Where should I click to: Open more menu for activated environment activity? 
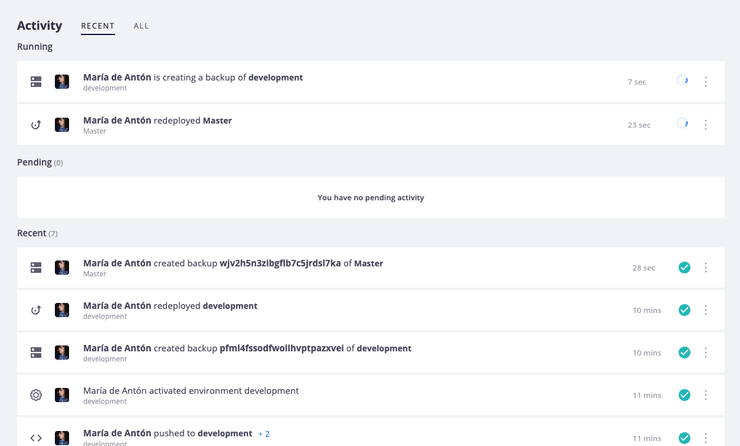click(x=706, y=395)
